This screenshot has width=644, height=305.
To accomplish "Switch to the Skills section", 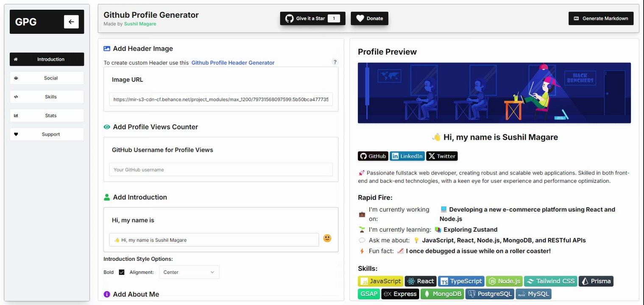I will coord(47,97).
